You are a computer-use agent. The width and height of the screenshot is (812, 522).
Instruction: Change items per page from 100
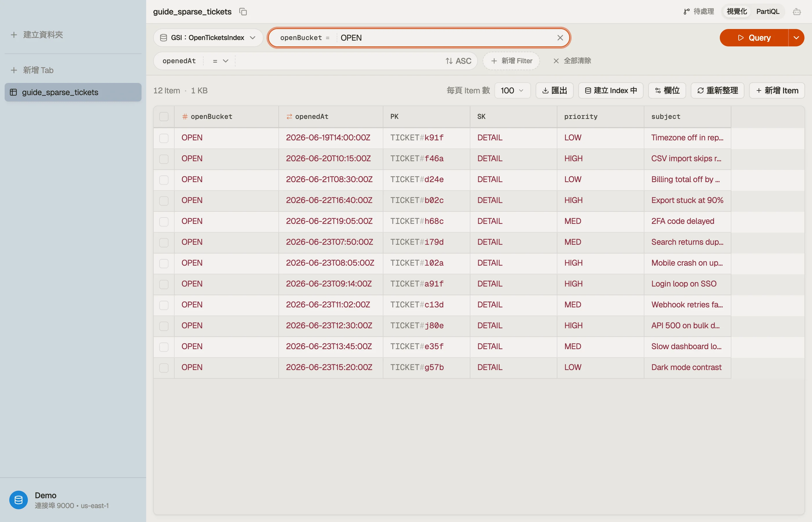pos(512,90)
